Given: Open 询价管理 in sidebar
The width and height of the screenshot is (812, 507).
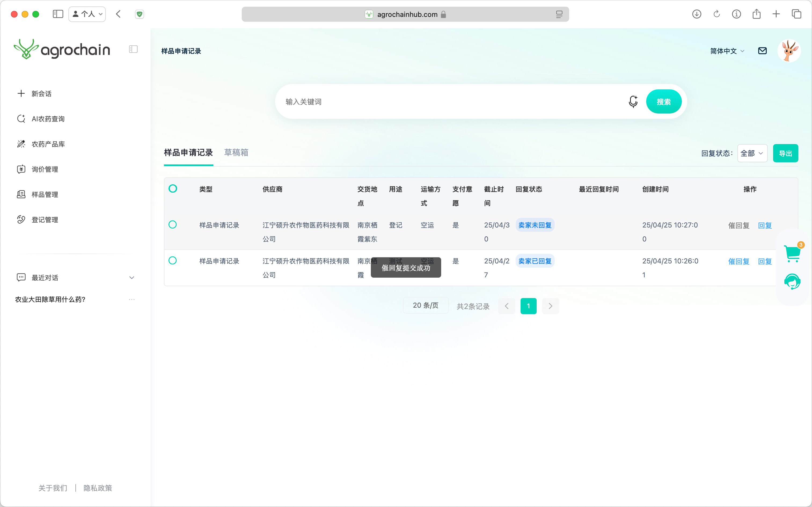Looking at the screenshot, I should click(x=45, y=169).
